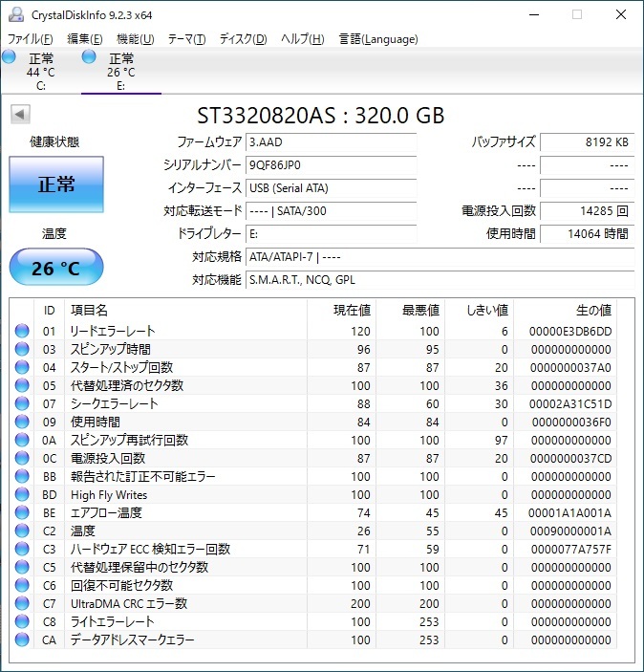Open the ファイル(F) menu

coord(30,39)
